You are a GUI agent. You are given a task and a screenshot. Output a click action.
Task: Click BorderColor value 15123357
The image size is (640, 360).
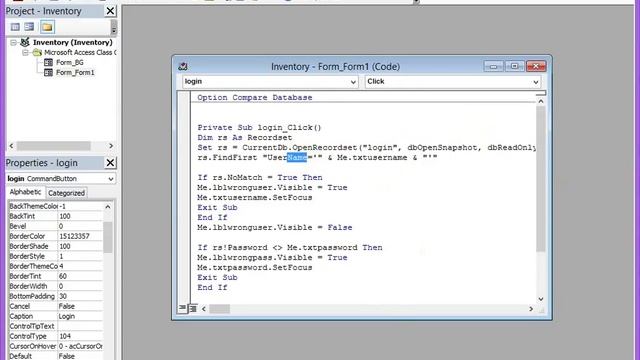(x=80, y=236)
